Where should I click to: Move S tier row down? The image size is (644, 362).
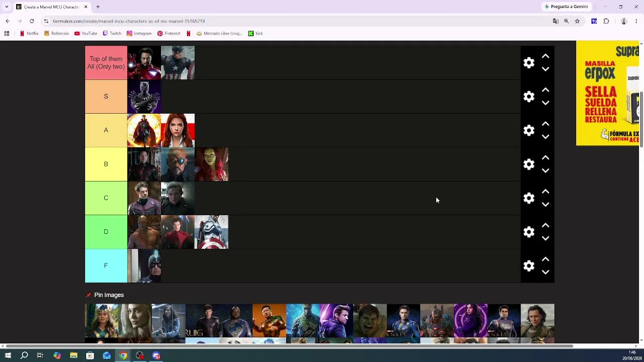click(545, 103)
